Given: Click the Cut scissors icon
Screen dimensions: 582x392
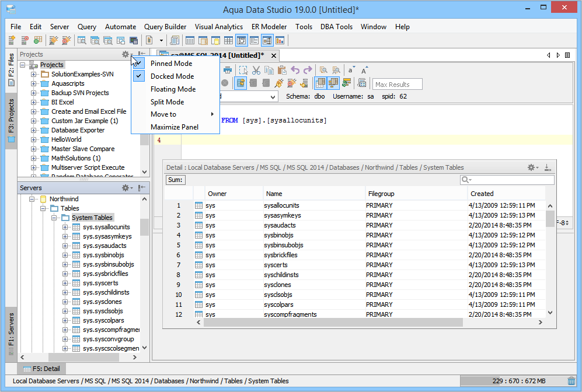Looking at the screenshot, I should pos(256,70).
